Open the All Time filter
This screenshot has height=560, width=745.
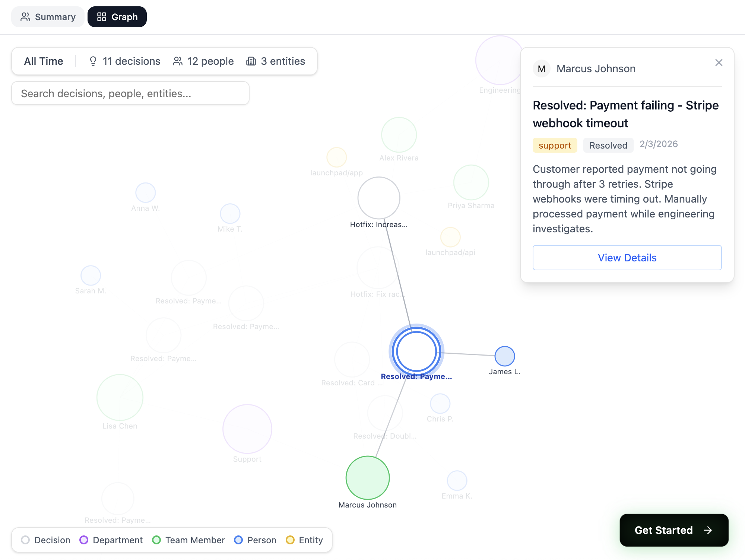(44, 61)
